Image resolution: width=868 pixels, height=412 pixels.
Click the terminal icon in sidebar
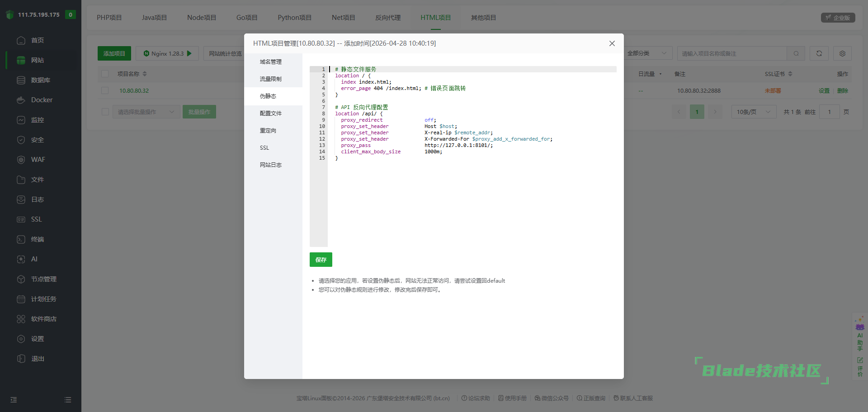21,239
